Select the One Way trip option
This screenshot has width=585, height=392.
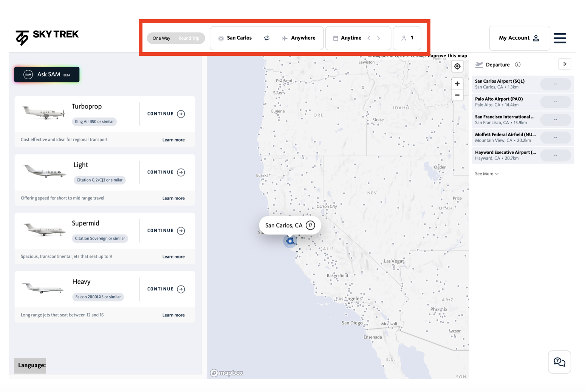[x=161, y=38]
